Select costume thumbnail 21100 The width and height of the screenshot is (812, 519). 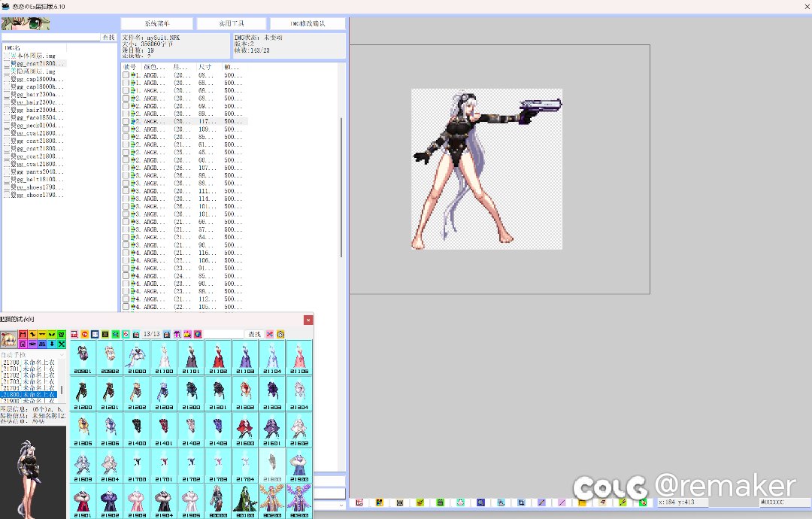pyautogui.click(x=164, y=357)
